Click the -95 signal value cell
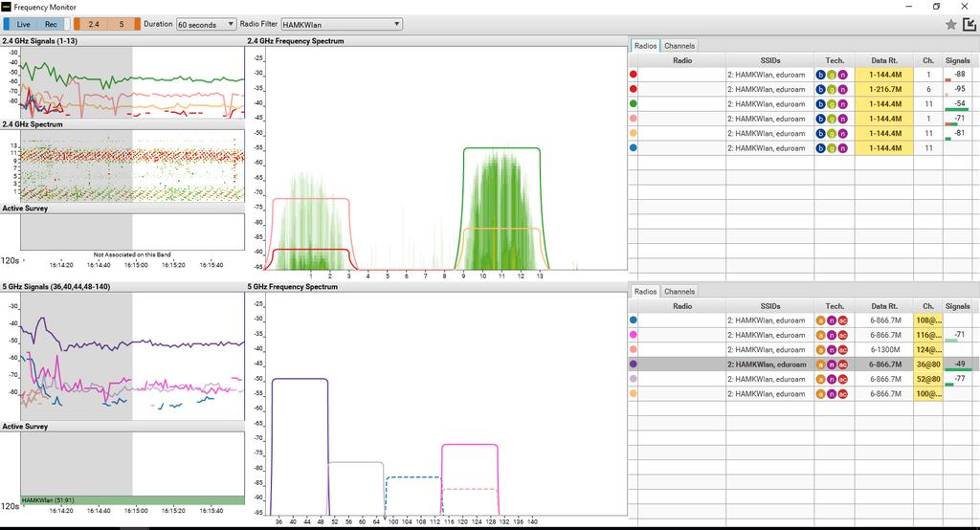The height and width of the screenshot is (530, 980). coord(958,89)
